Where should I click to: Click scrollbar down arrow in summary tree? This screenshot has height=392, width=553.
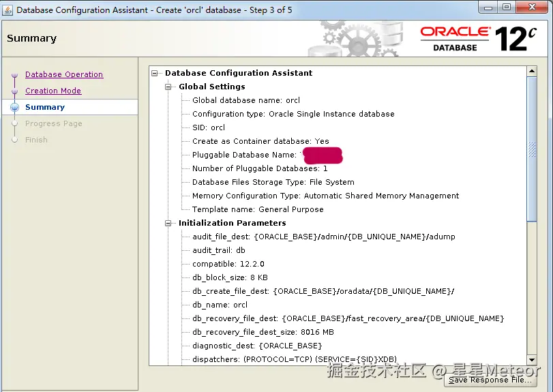pyautogui.click(x=532, y=360)
